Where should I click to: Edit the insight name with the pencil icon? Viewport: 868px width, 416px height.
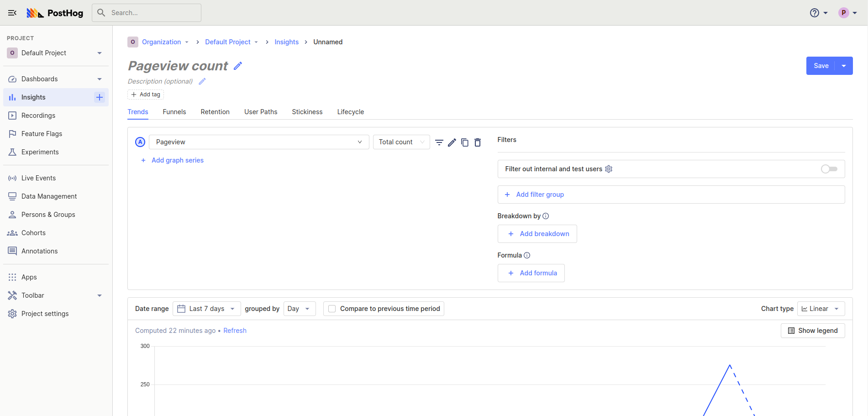click(237, 66)
